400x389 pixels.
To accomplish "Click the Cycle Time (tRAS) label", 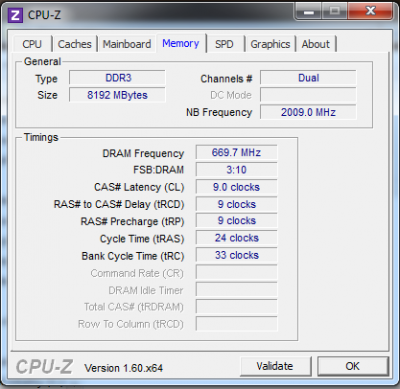I will (142, 239).
